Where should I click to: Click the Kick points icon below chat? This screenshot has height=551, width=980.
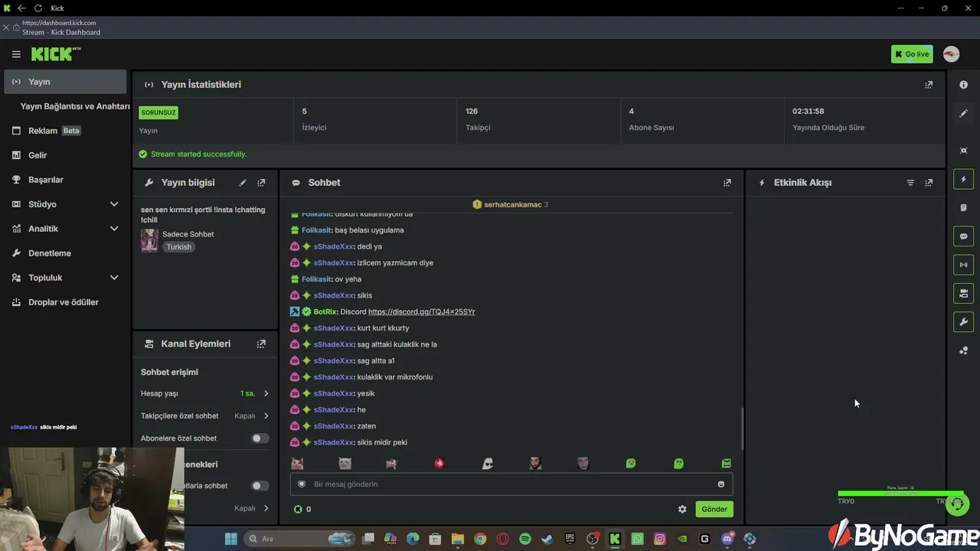tap(298, 509)
